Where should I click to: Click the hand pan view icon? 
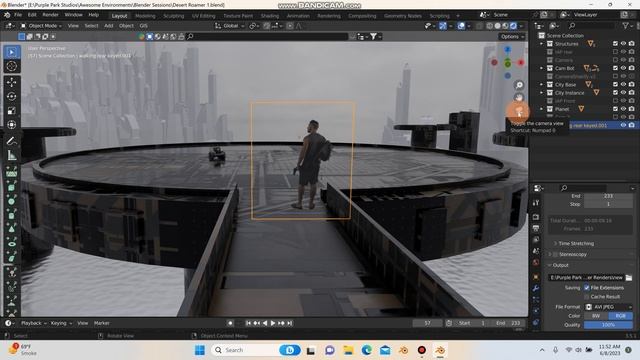point(519,98)
